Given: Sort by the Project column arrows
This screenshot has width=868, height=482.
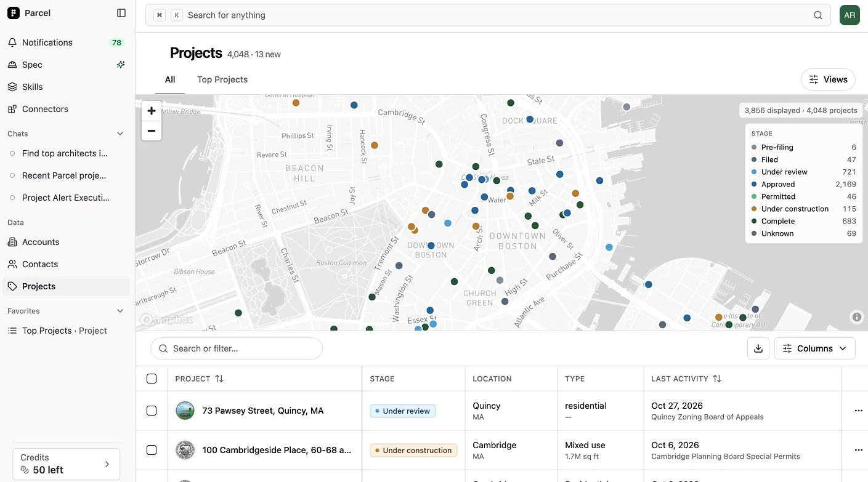Looking at the screenshot, I should [219, 379].
